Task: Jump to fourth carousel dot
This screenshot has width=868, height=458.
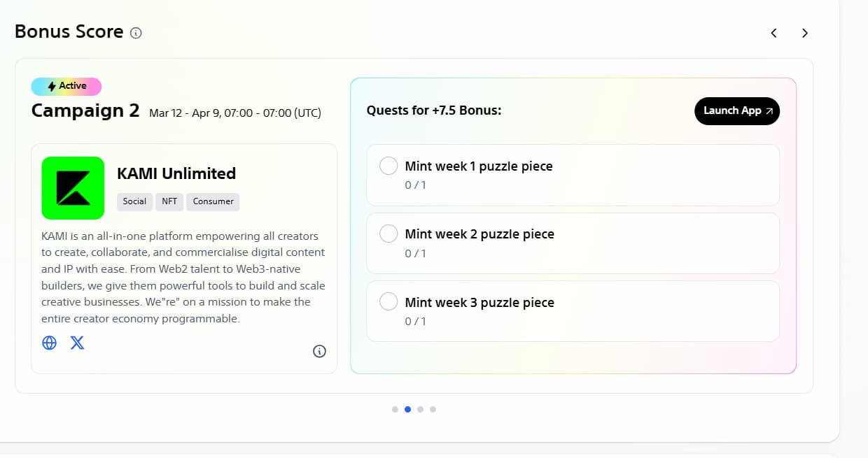Action: pos(433,409)
